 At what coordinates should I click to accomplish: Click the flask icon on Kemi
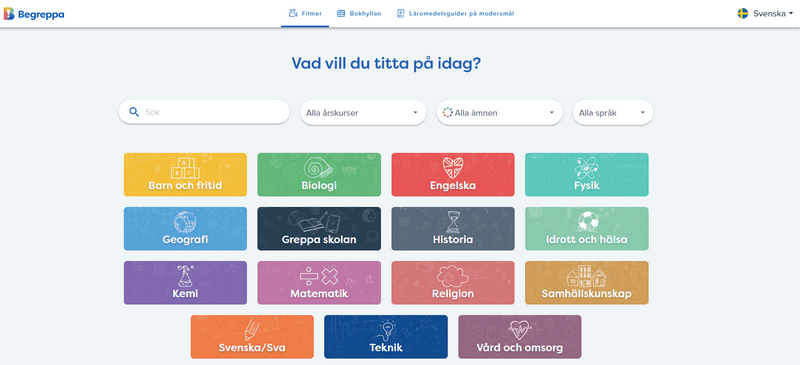click(184, 276)
